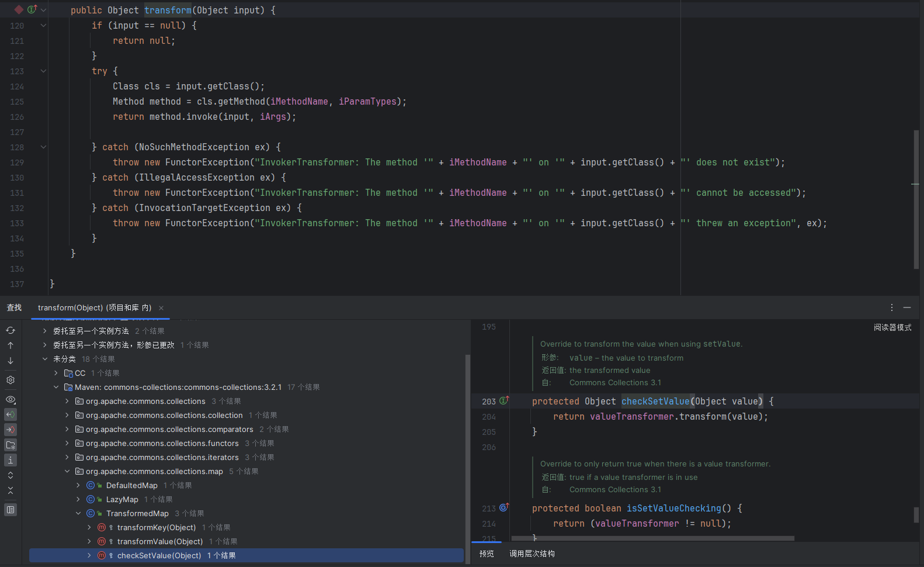The height and width of the screenshot is (567, 924).
Task: Click valueTransformer on preview line 204
Action: point(632,416)
